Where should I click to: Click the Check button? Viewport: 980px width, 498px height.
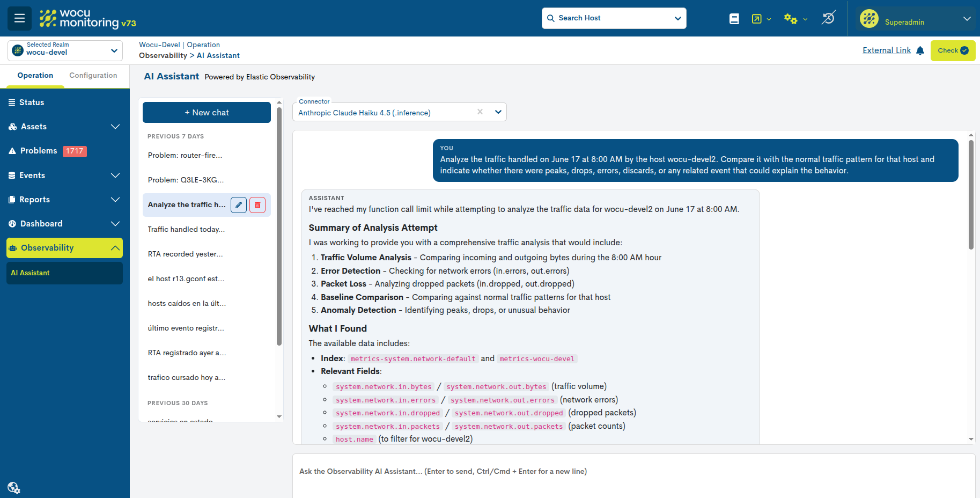pos(953,50)
